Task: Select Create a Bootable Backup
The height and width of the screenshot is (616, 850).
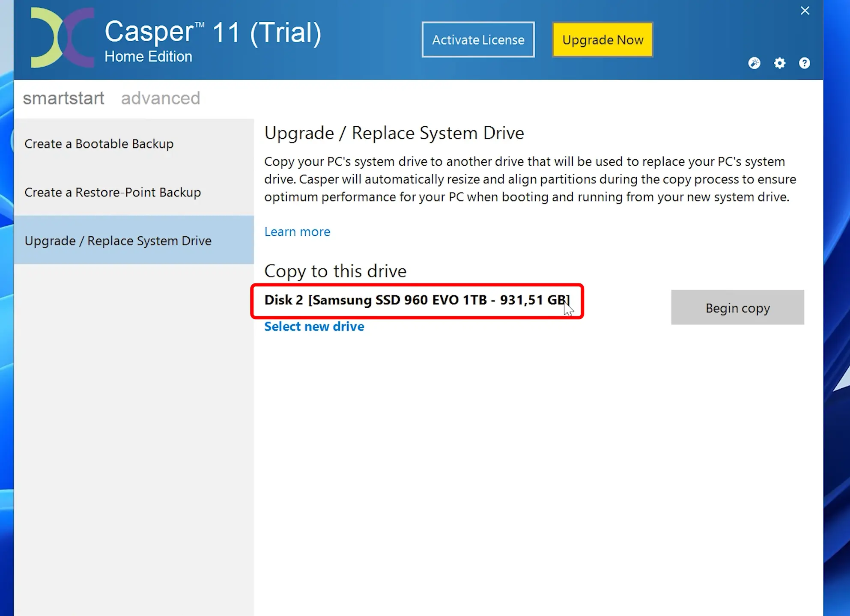Action: click(134, 143)
